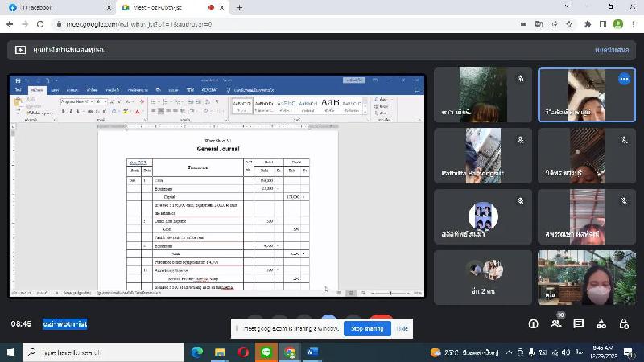Click the Stop sharing button
This screenshot has width=644, height=362.
click(x=367, y=328)
